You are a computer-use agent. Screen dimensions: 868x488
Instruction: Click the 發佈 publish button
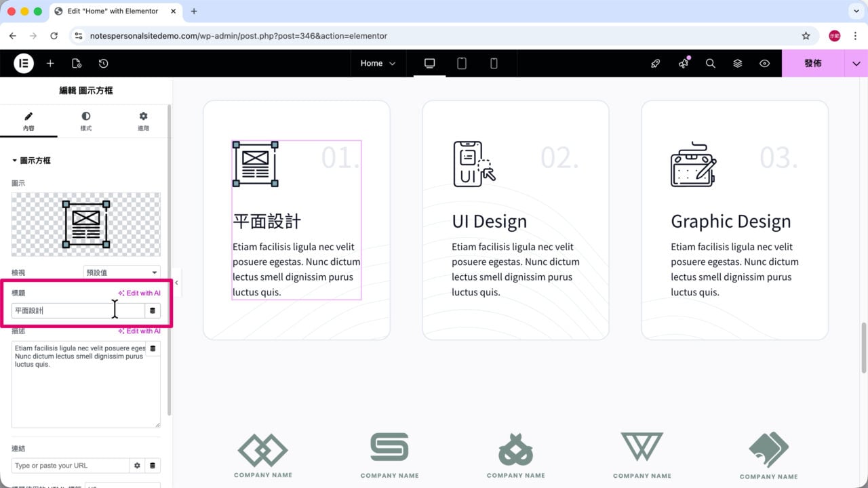click(x=813, y=63)
